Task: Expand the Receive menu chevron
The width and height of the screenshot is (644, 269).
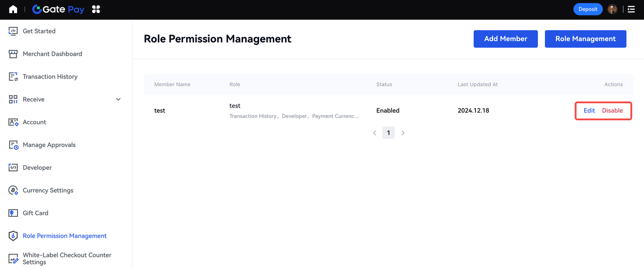Action: (118, 100)
